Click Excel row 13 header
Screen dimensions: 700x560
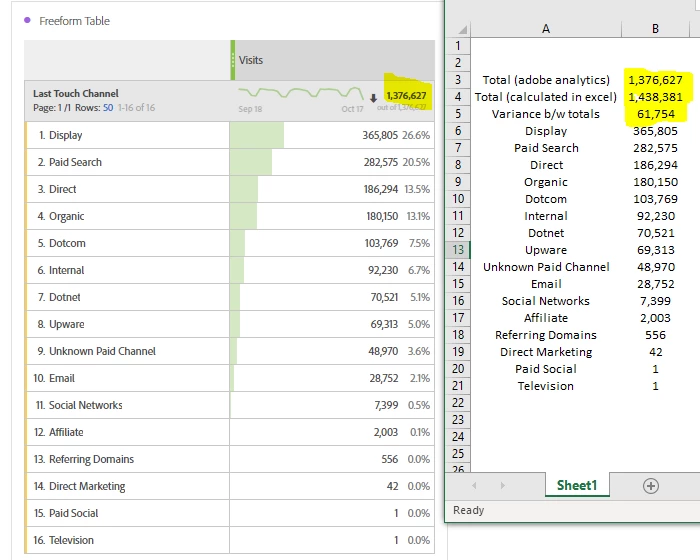(x=458, y=250)
